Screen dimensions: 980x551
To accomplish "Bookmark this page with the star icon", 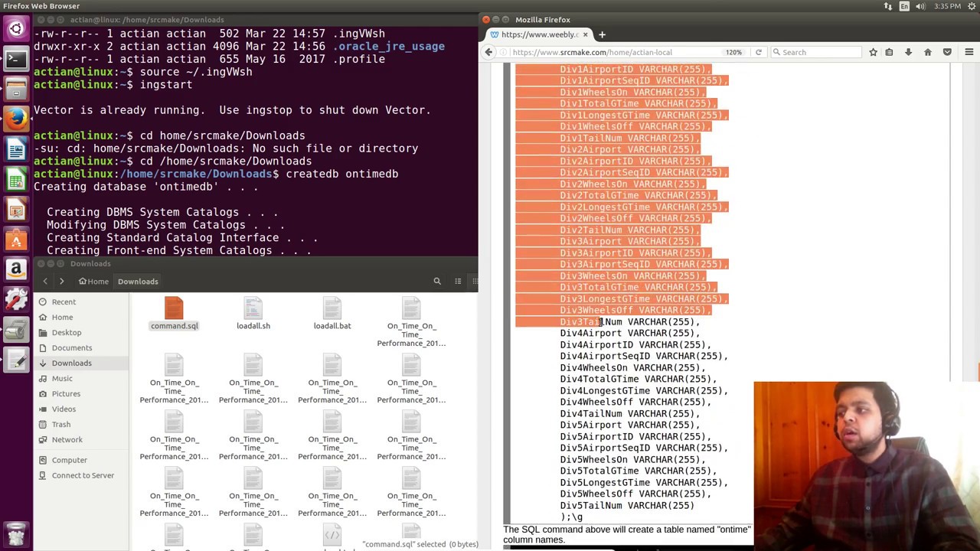I will [x=873, y=52].
